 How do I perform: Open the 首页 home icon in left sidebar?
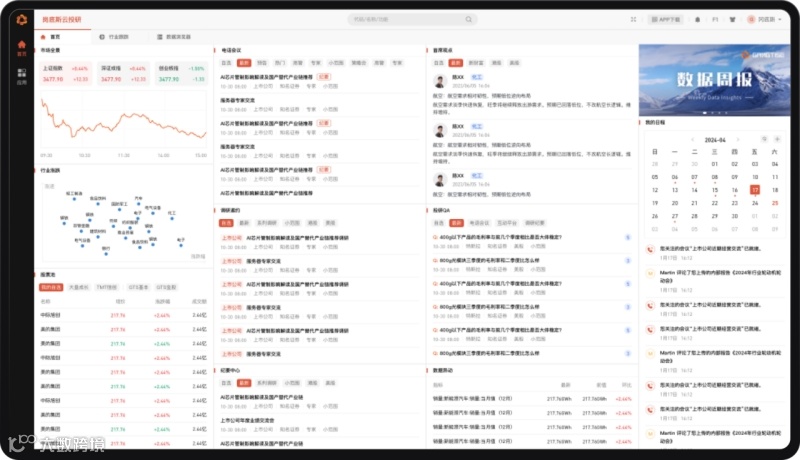click(x=21, y=48)
